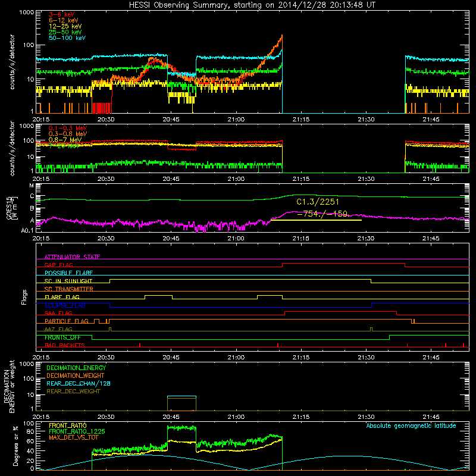Click the yellow flare duration bar in GOES panel
Viewport: 476px width, 476px height.
click(316, 220)
